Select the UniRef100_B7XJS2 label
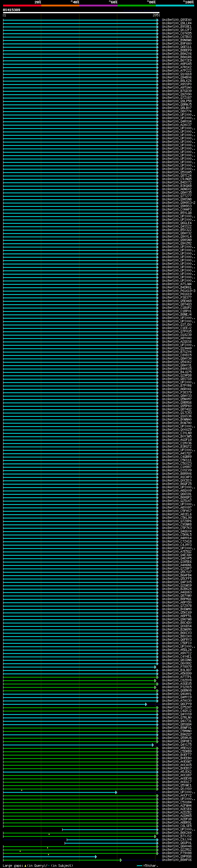The width and height of the screenshot is (197, 868). tap(176, 836)
